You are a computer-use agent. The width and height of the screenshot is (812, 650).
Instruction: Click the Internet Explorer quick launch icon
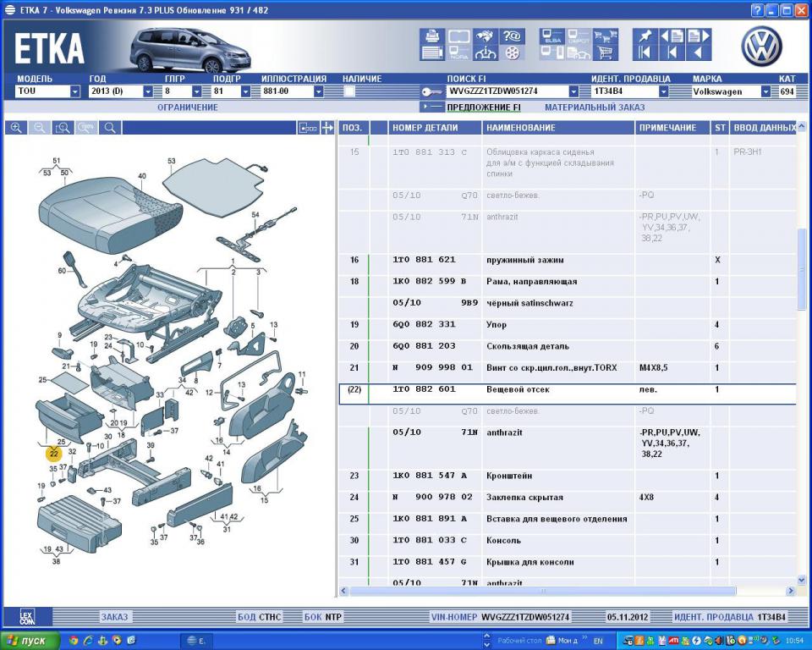tap(89, 641)
